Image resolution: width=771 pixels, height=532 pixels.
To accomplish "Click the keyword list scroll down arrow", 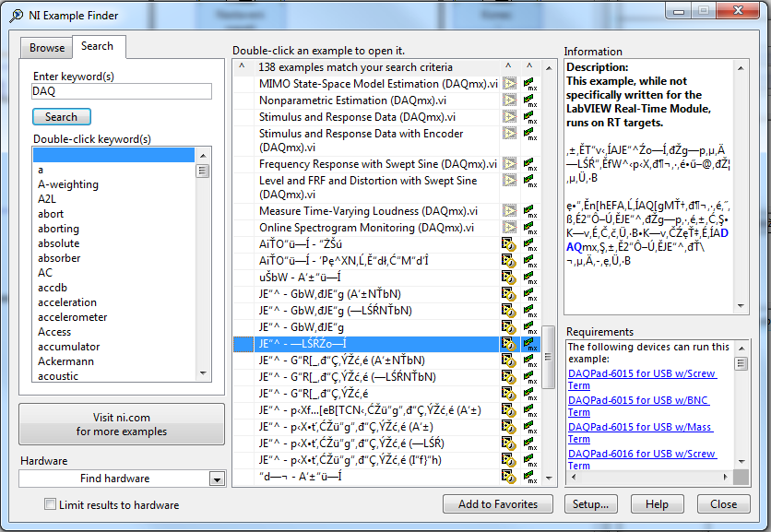I will (203, 373).
